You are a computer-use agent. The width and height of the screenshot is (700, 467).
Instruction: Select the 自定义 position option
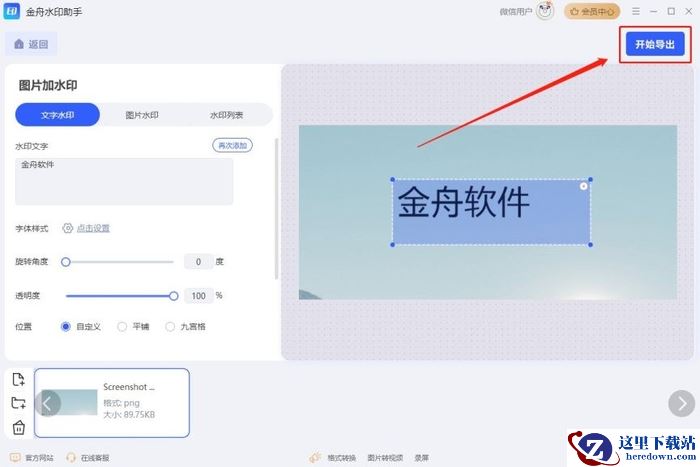[66, 327]
